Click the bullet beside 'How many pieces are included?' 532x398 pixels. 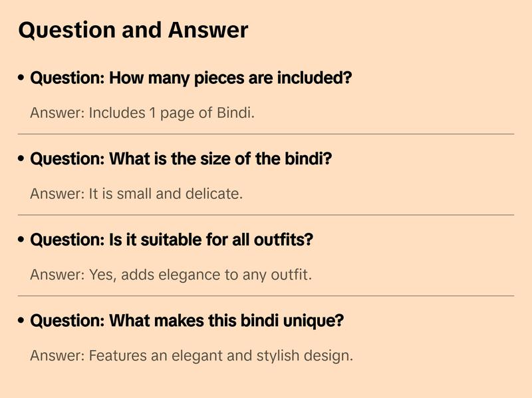click(22, 79)
